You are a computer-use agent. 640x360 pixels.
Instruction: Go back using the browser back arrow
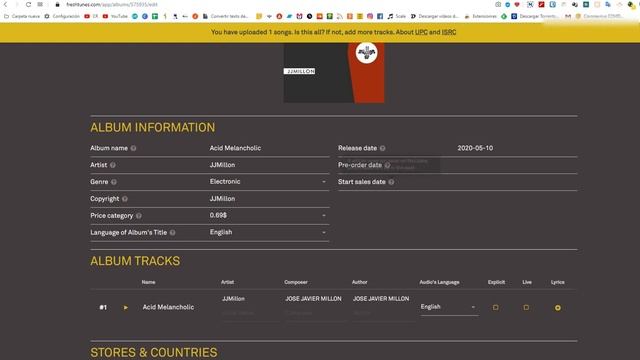tap(5, 4)
